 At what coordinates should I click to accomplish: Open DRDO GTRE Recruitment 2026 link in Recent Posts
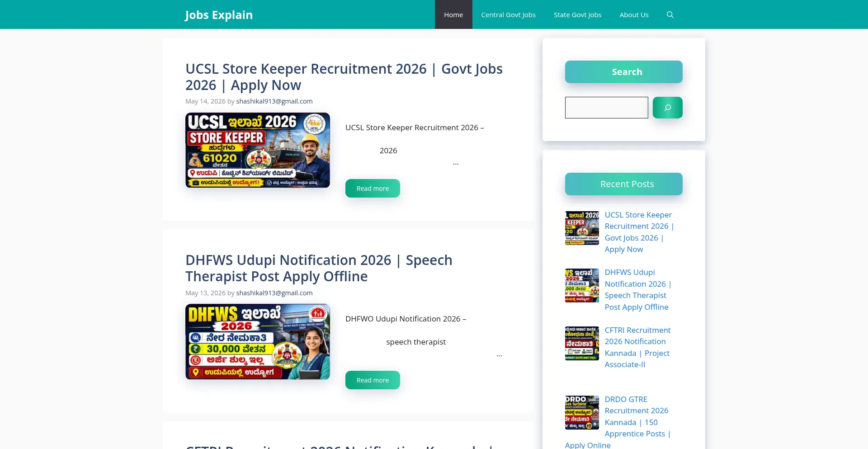(637, 416)
